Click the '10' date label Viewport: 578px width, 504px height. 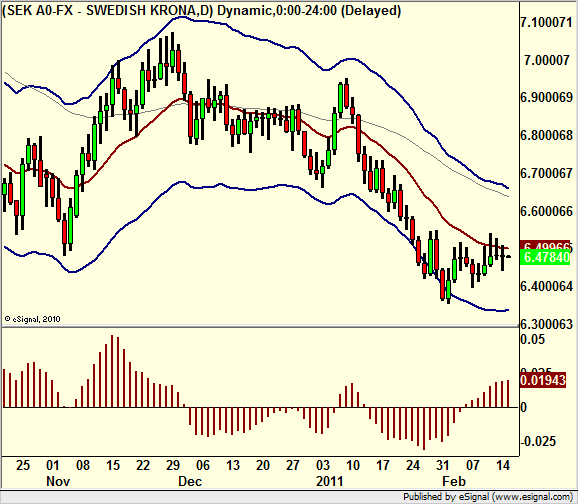click(353, 466)
